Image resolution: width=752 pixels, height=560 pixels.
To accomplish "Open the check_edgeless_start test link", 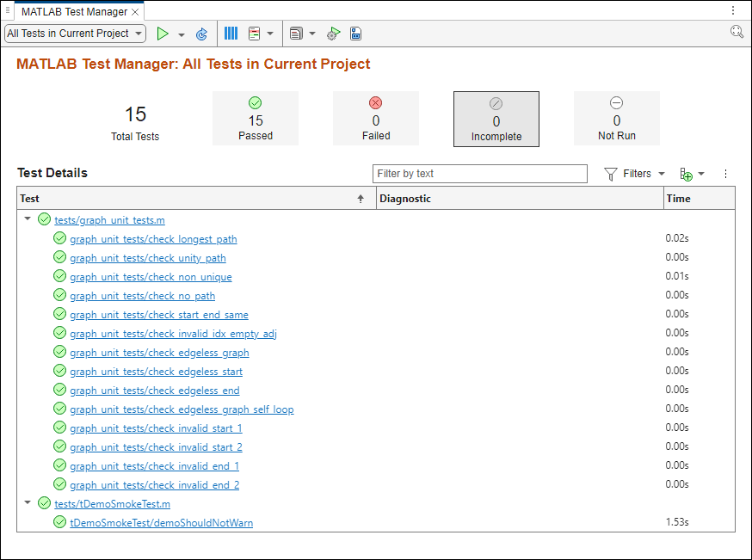I will point(157,372).
